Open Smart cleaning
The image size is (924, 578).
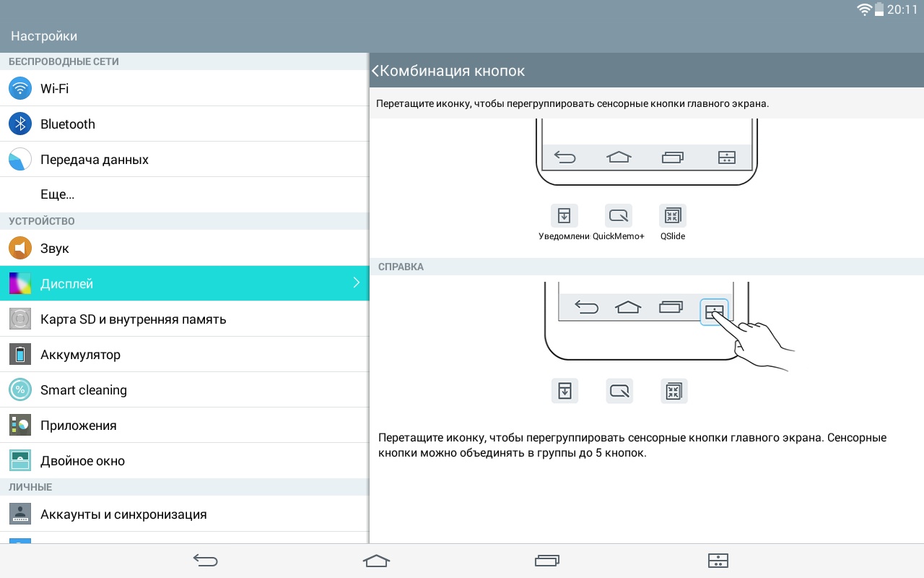[184, 390]
